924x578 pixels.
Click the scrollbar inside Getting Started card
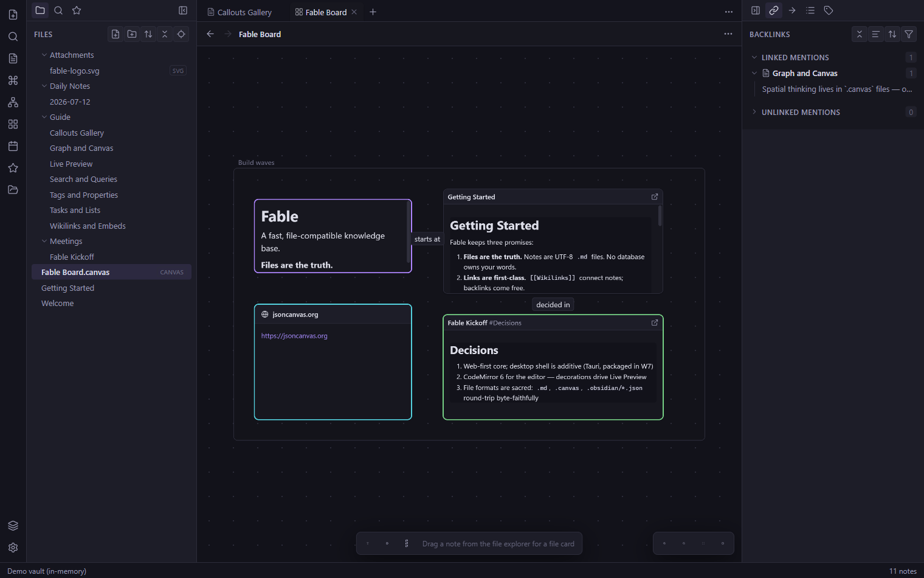pos(660,216)
